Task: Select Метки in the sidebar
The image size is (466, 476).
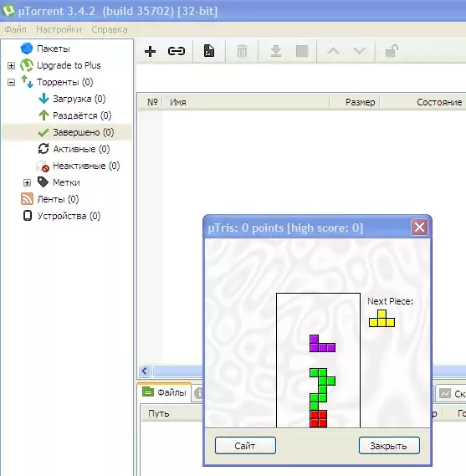Action: 66,182
